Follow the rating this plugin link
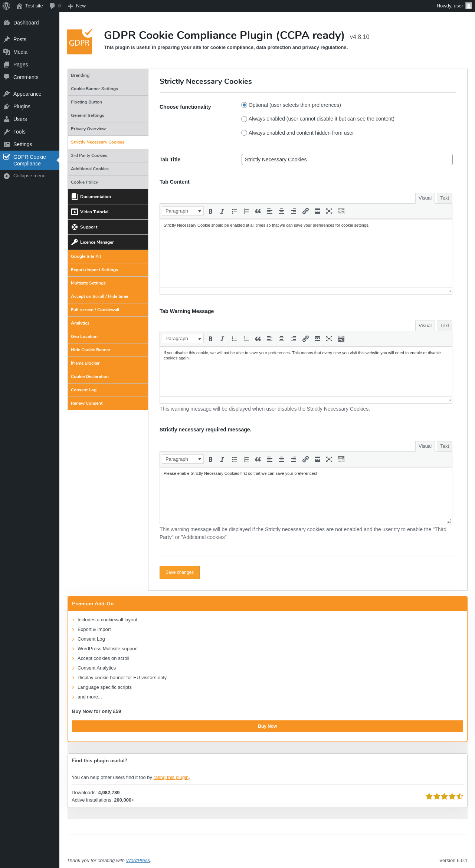This screenshot has width=475, height=868. [171, 777]
